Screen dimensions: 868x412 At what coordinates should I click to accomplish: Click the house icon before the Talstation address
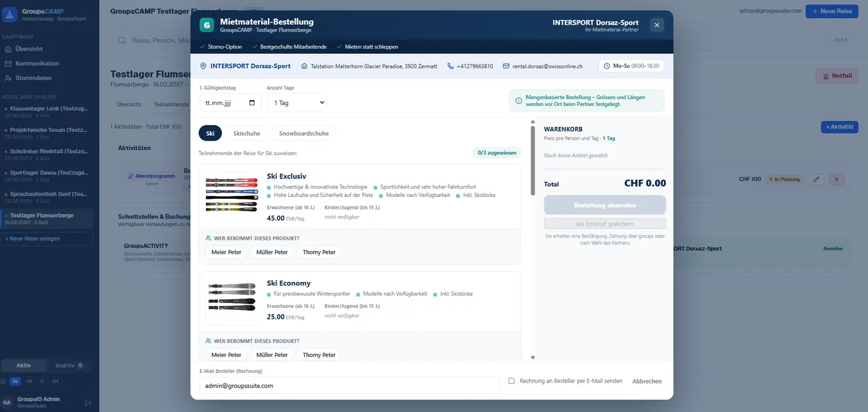click(x=304, y=66)
